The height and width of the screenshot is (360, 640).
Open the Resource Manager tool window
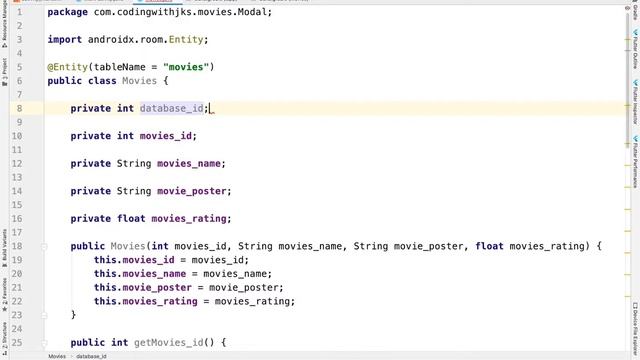click(x=4, y=24)
